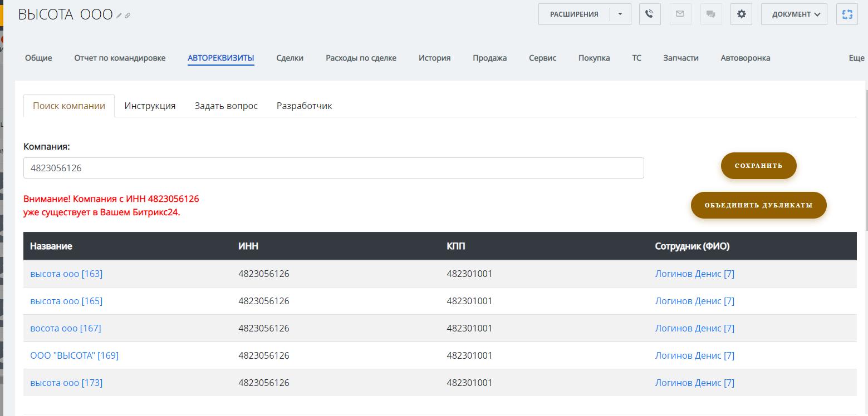Click the phone call icon
Screen dimensions: 868x416
click(x=649, y=14)
